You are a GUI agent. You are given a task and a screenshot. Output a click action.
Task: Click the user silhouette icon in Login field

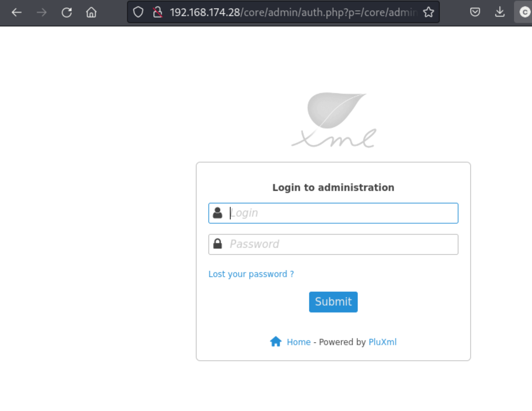[x=218, y=213]
